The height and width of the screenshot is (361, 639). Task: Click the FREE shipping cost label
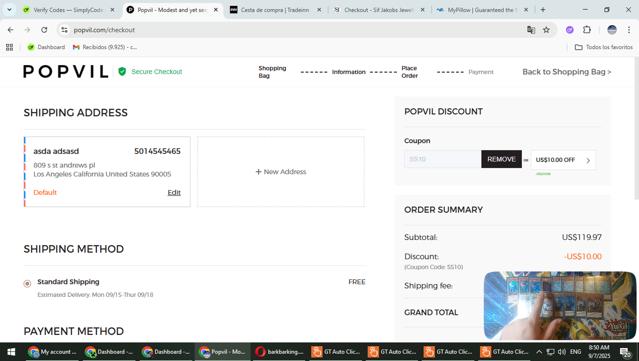pyautogui.click(x=357, y=282)
